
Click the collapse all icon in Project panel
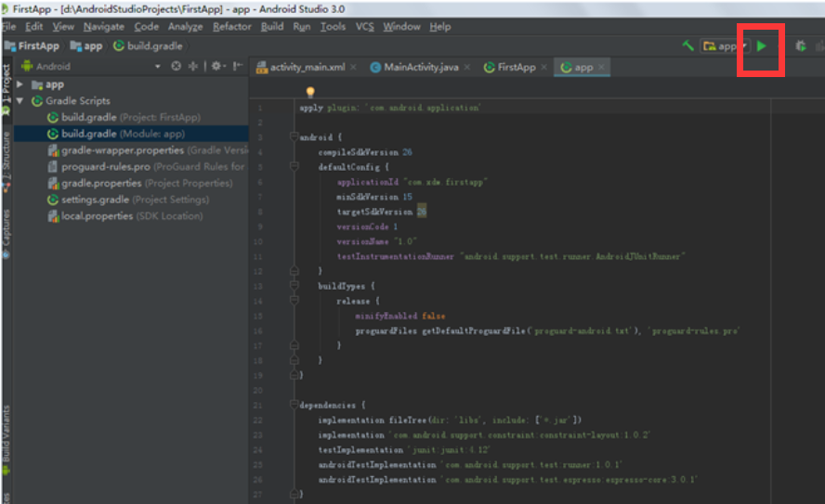tap(193, 66)
